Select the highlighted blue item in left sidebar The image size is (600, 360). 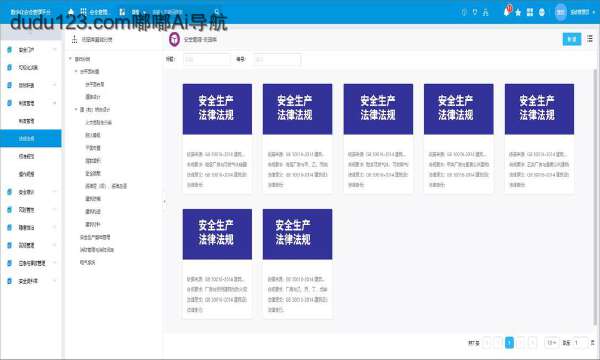point(31,138)
